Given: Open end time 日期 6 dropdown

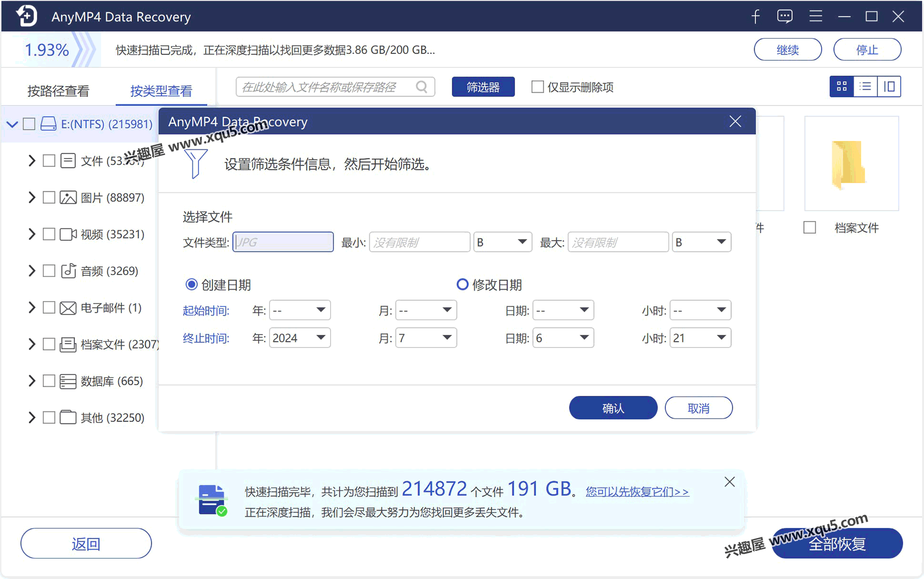Looking at the screenshot, I should pyautogui.click(x=563, y=338).
